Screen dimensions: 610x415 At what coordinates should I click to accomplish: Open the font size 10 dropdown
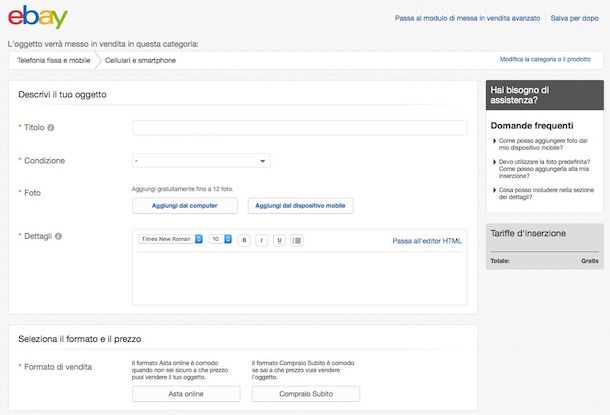click(220, 239)
